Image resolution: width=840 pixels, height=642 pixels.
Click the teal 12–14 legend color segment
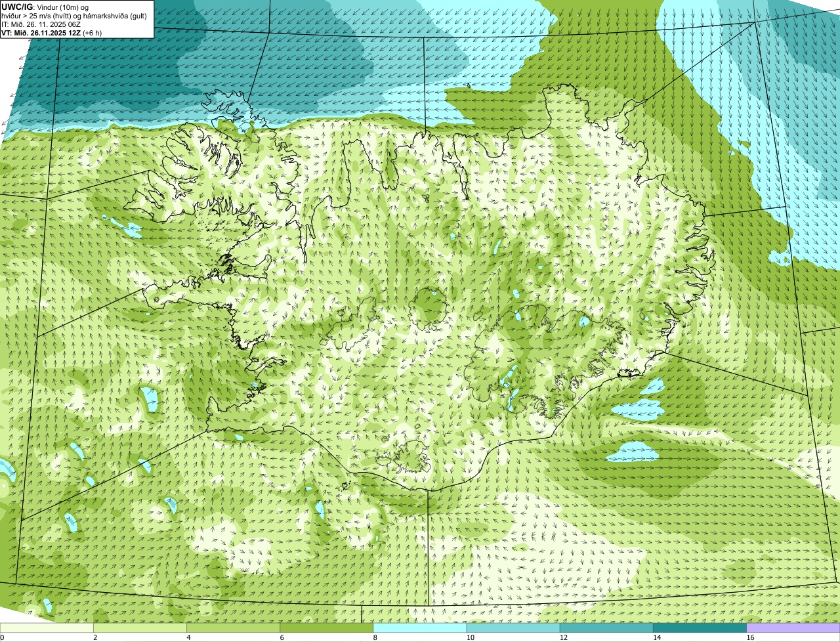coord(606,628)
